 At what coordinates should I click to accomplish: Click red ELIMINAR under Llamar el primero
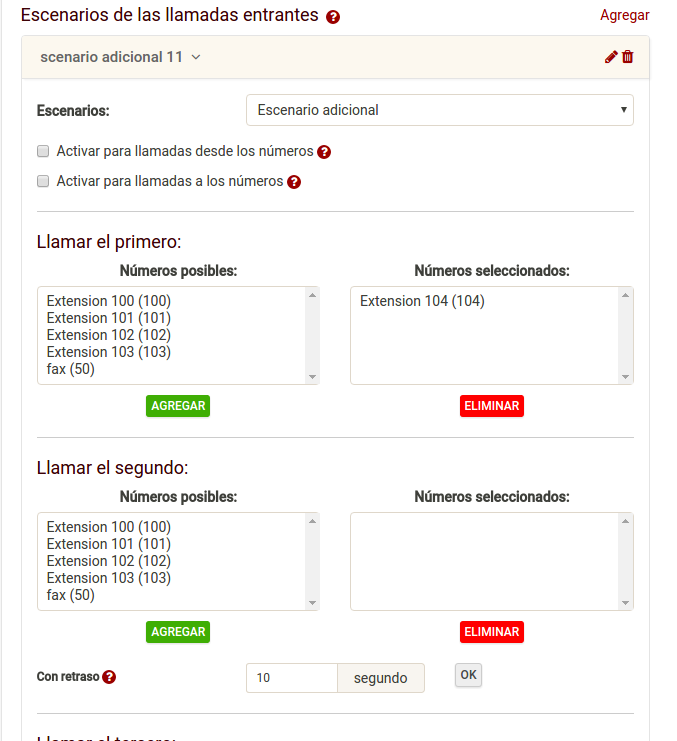pyautogui.click(x=492, y=406)
